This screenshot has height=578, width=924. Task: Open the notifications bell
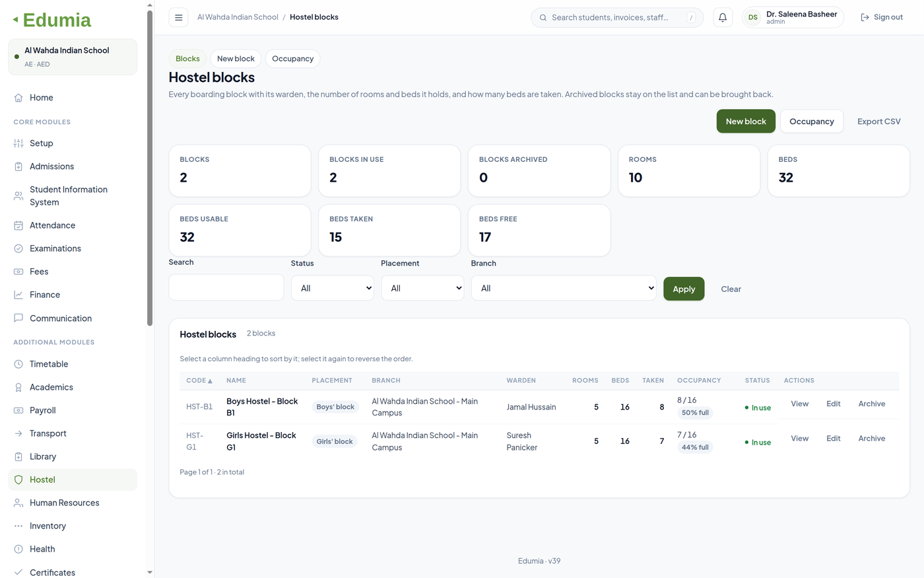coord(723,17)
